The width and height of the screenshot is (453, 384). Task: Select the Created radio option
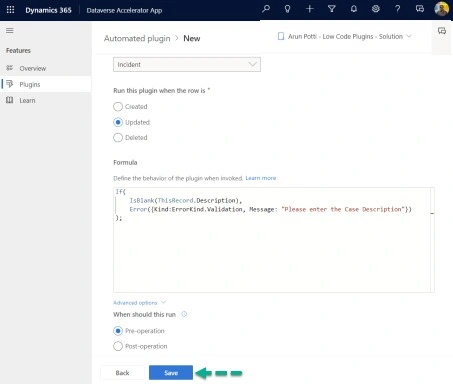(x=118, y=107)
